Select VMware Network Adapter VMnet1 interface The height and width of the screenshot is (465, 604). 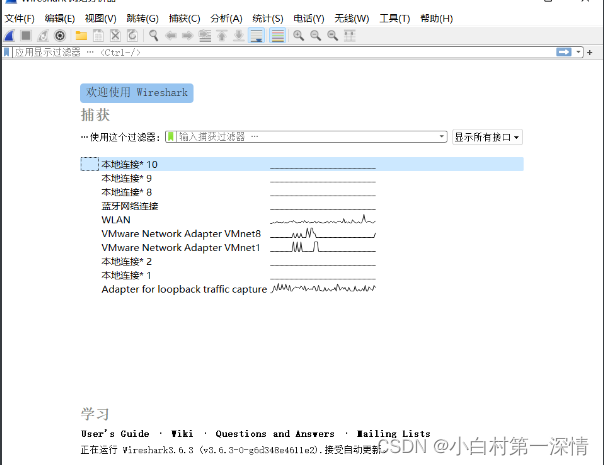coord(302,247)
